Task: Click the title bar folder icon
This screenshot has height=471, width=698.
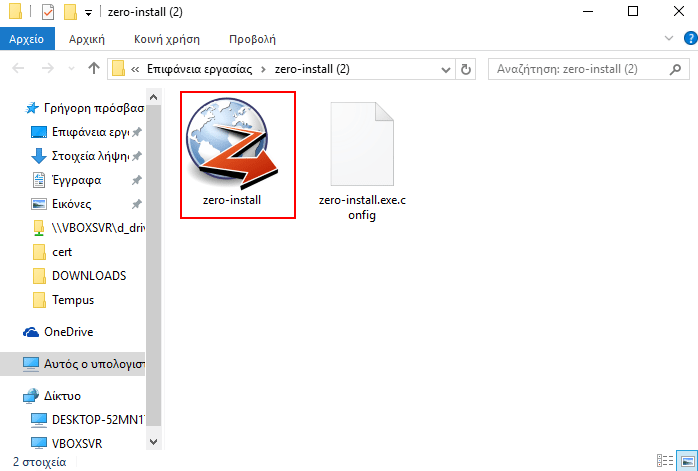Action: click(15, 12)
